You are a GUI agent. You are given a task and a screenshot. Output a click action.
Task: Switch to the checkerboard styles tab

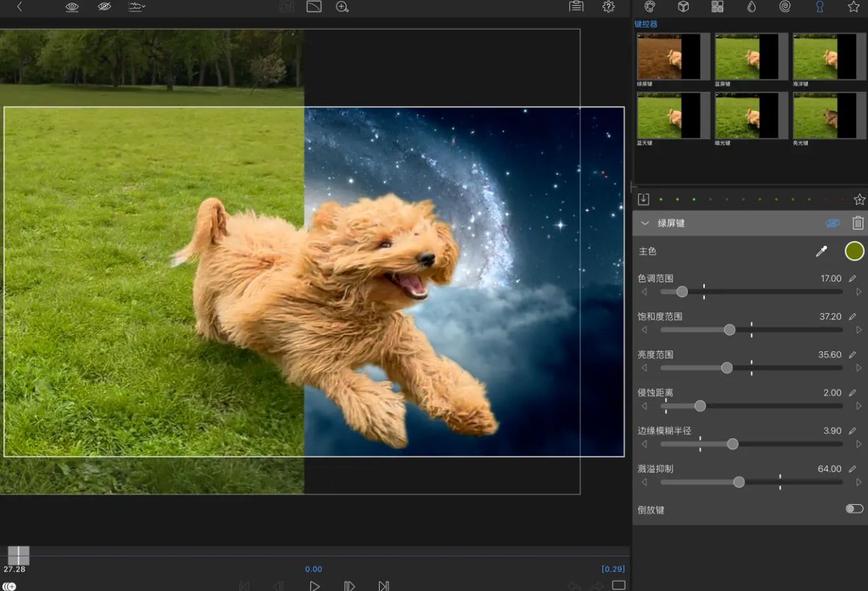pos(717,6)
